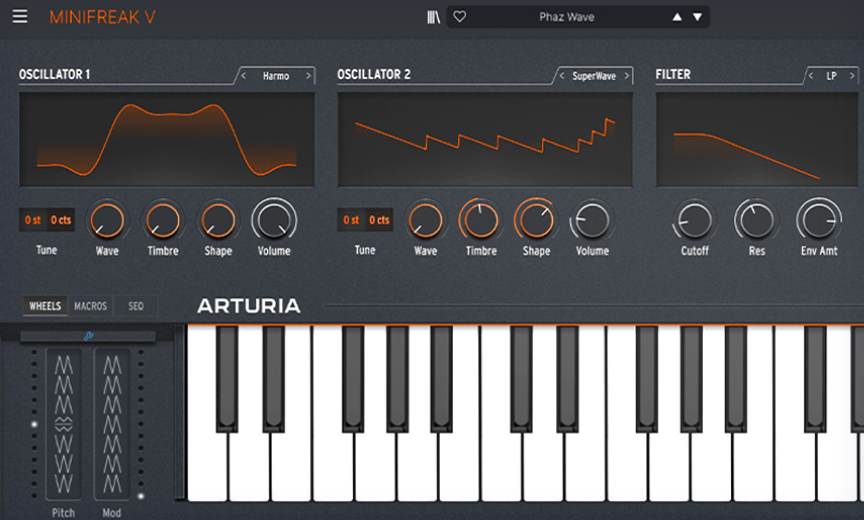The width and height of the screenshot is (864, 520).
Task: Open the LP filter type selector
Action: click(831, 76)
